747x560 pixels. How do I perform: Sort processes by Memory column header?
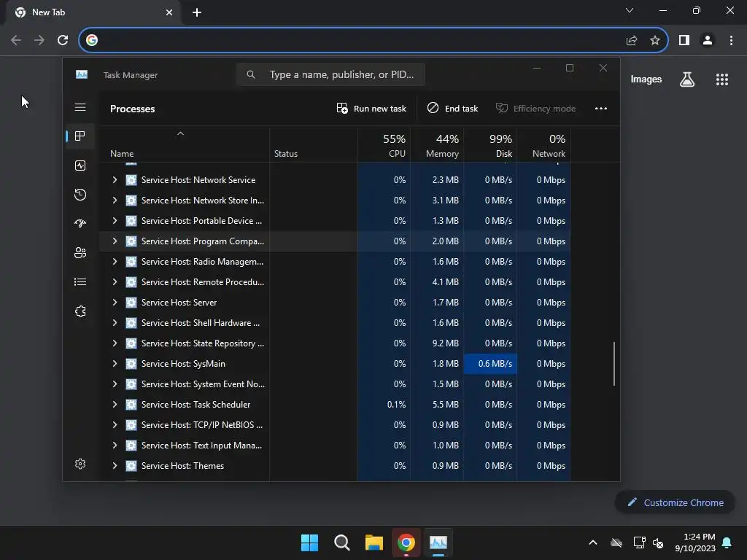(x=437, y=146)
